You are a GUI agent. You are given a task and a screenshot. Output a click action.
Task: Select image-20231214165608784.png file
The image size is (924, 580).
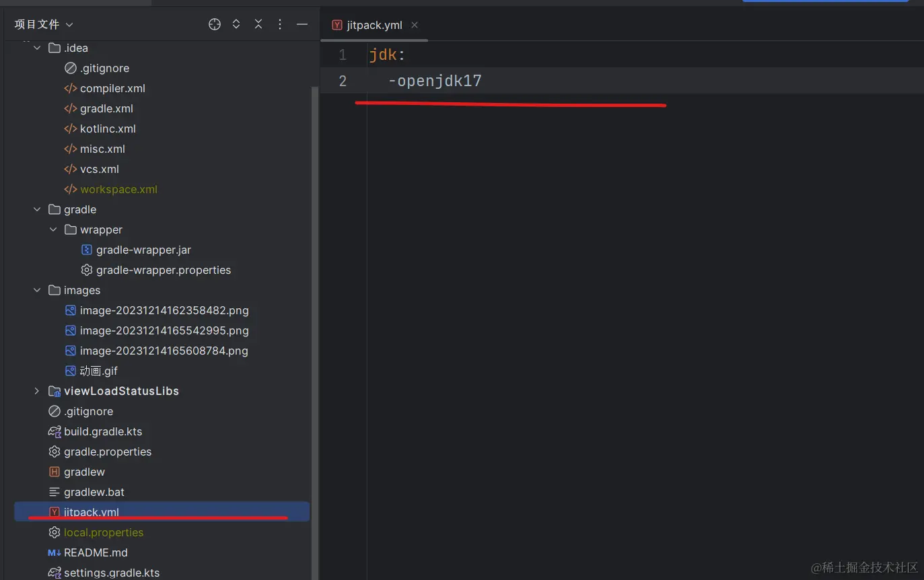[164, 351]
